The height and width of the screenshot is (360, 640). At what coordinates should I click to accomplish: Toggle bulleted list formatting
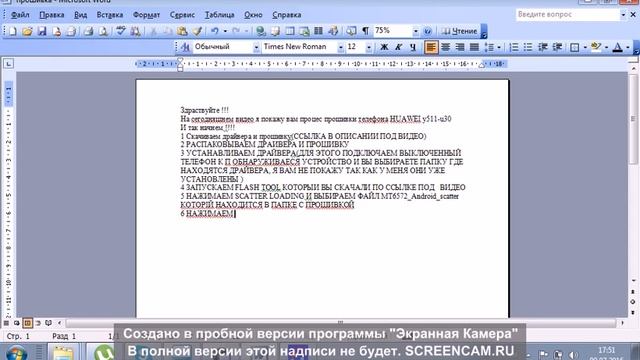click(528, 47)
